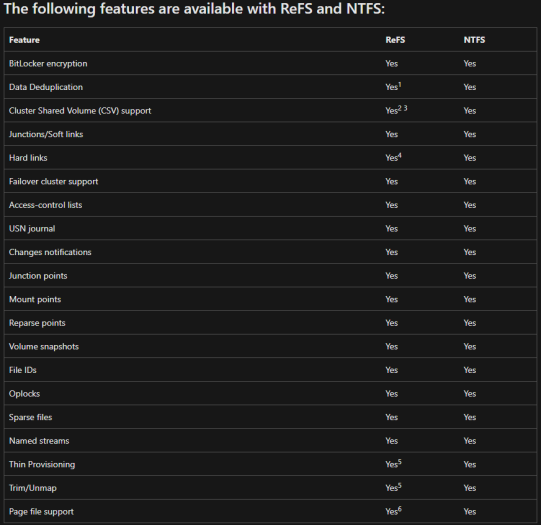Click the ReFS Yes value for Reparse points
This screenshot has width=541, height=525.
pos(392,323)
